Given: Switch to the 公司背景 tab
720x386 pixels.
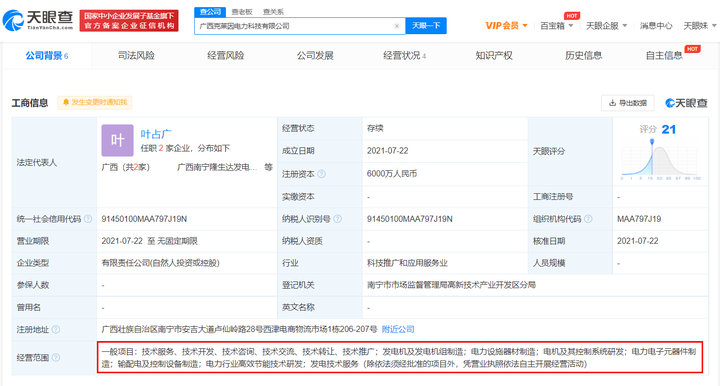Looking at the screenshot, I should tap(47, 56).
